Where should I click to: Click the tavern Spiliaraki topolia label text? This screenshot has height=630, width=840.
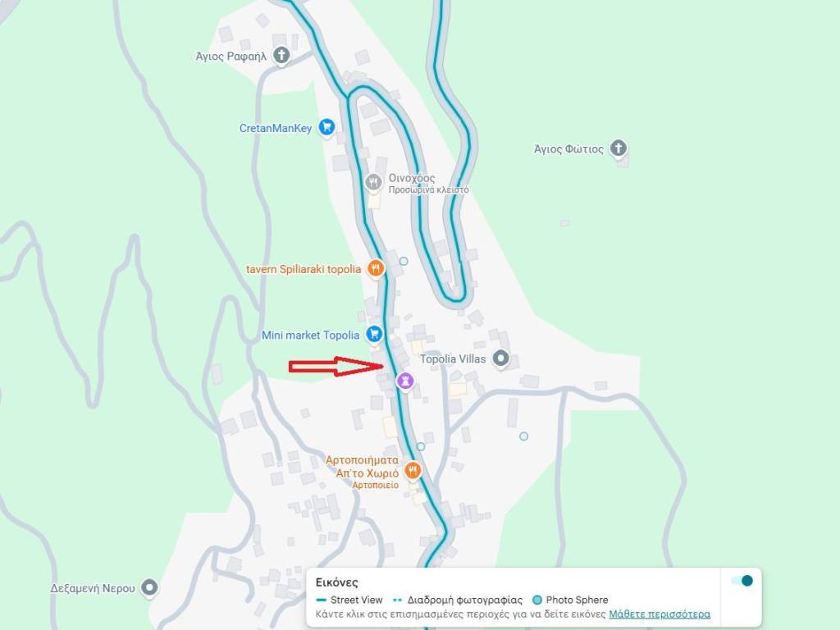304,269
